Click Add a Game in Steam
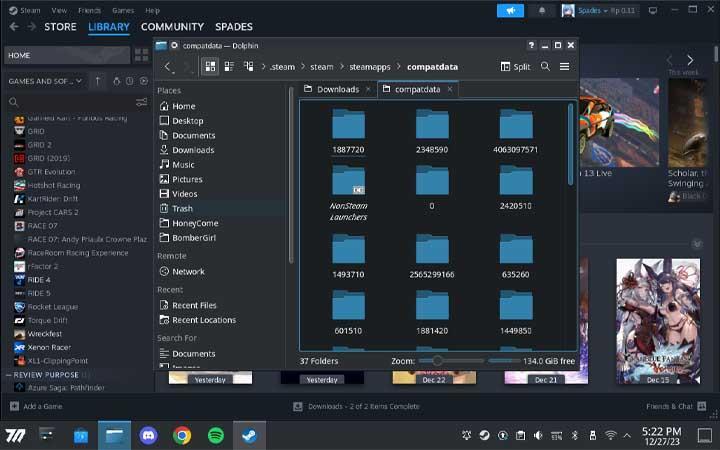This screenshot has width=720, height=450. tap(36, 406)
